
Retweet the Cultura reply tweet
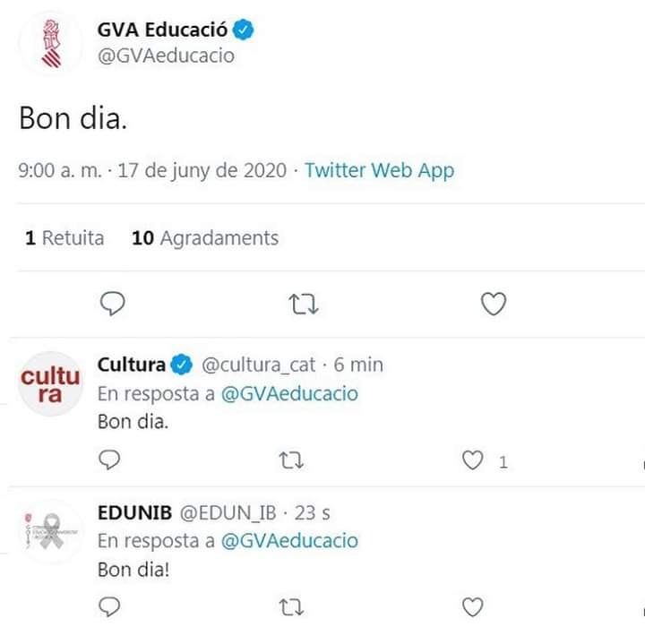[292, 460]
